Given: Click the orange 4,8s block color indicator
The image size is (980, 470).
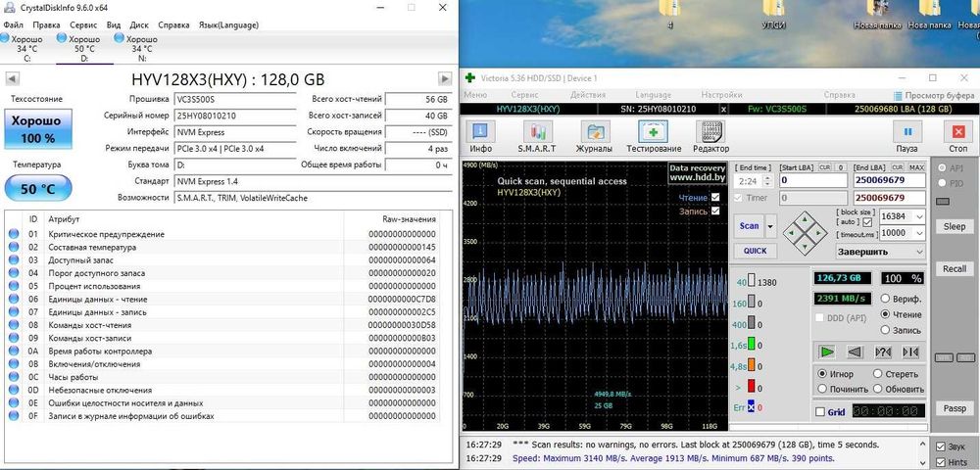Looking at the screenshot, I should (752, 366).
